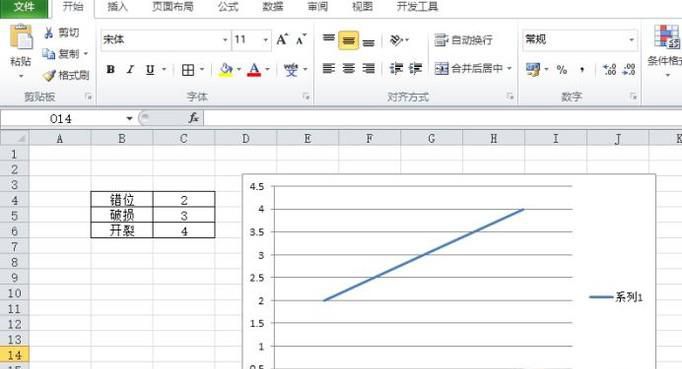Click into the formula bar
Image resolution: width=682 pixels, height=369 pixels.
pos(443,118)
